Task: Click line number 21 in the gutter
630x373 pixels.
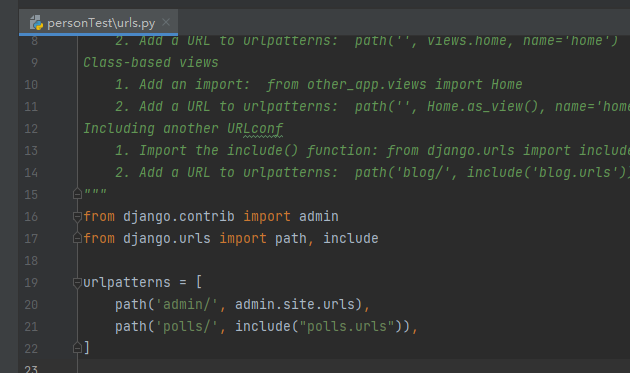Action: (31, 326)
